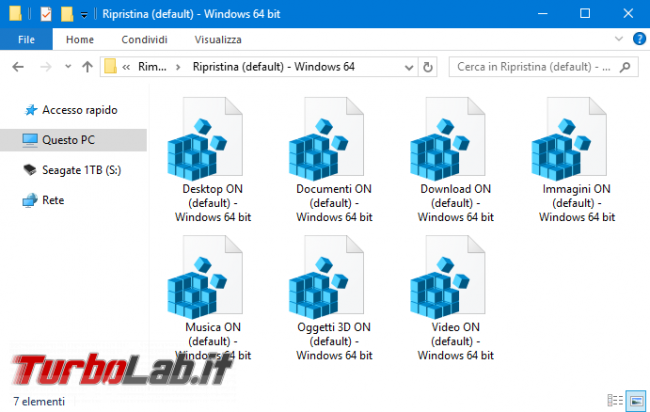Select the Download ON registry file icon

click(448, 138)
